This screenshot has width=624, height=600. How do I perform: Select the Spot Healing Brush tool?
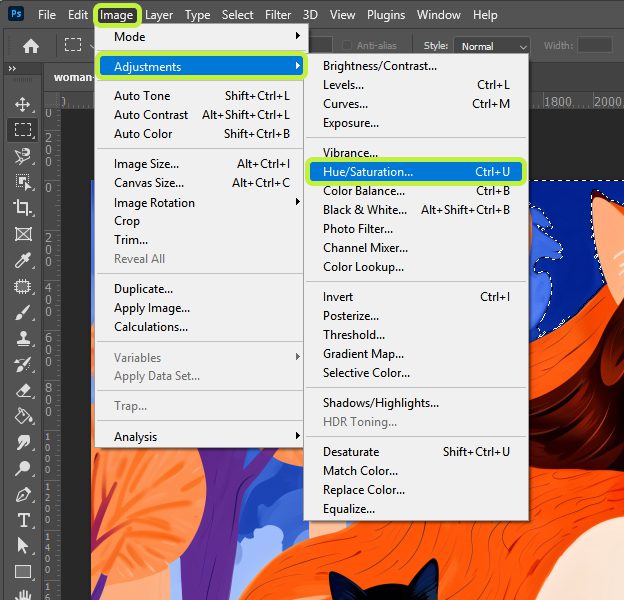click(x=23, y=286)
